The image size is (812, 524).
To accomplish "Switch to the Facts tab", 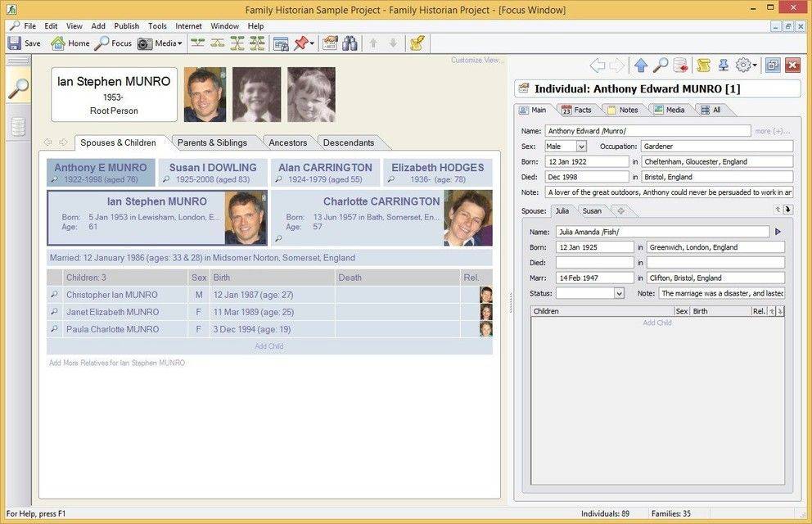I will (577, 110).
